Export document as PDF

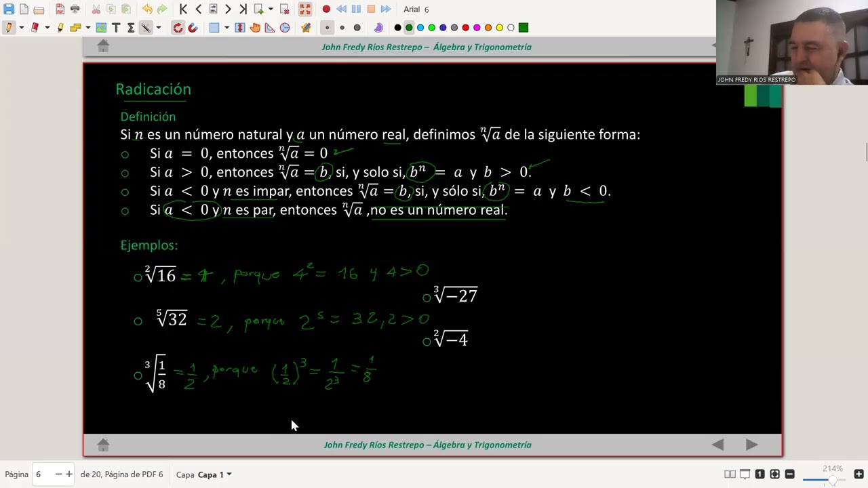coord(60,9)
